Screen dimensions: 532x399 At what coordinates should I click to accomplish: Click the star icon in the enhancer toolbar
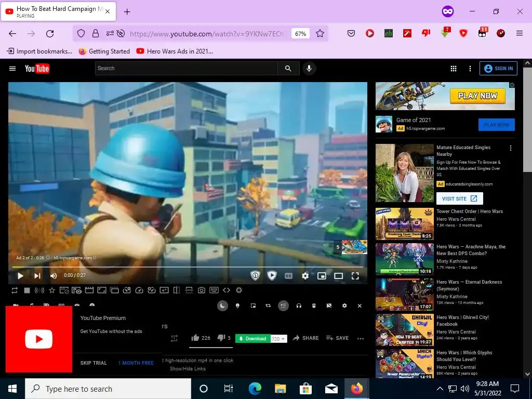click(x=52, y=290)
